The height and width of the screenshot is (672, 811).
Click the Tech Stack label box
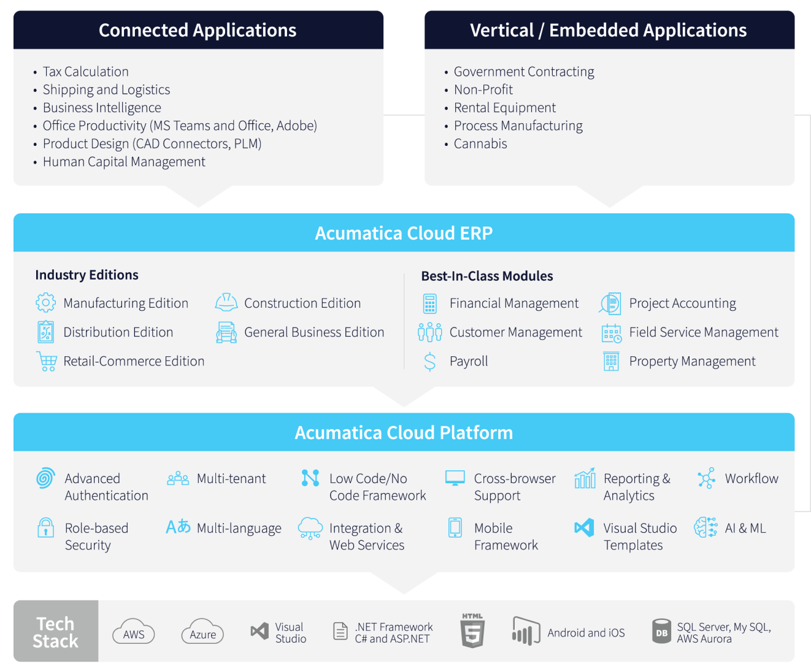56,632
